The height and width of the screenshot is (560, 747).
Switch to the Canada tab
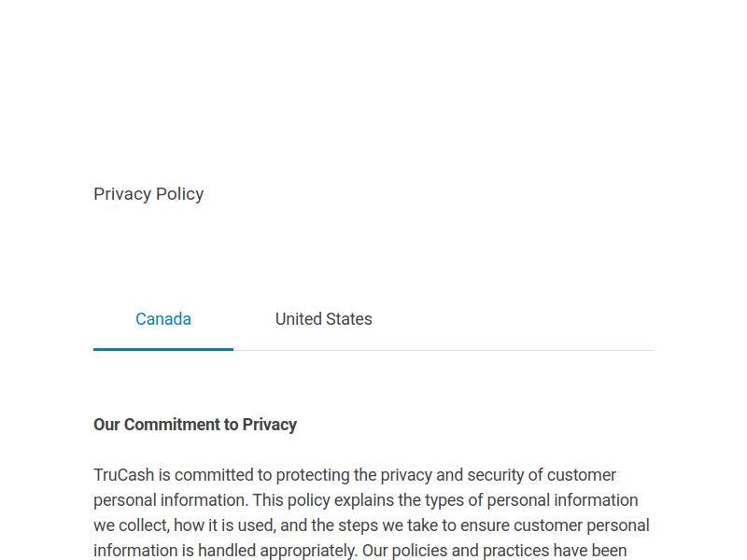coord(163,319)
